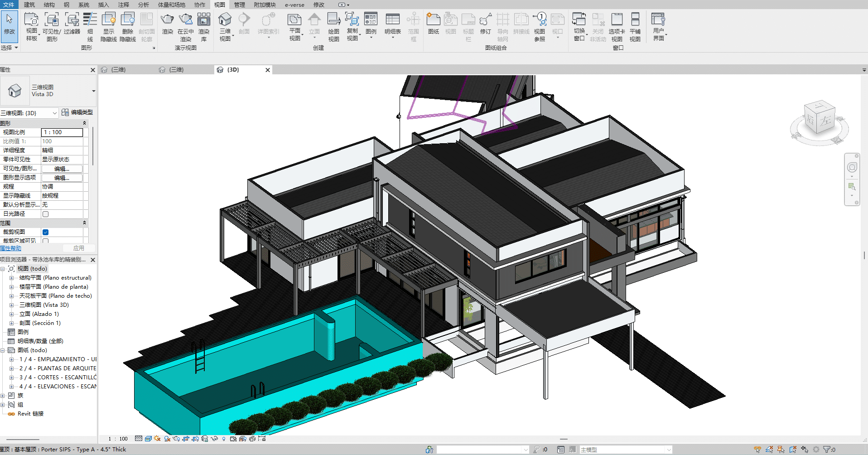The width and height of the screenshot is (868, 455).
Task: Click the visual style icon in view control bar
Action: [x=148, y=439]
